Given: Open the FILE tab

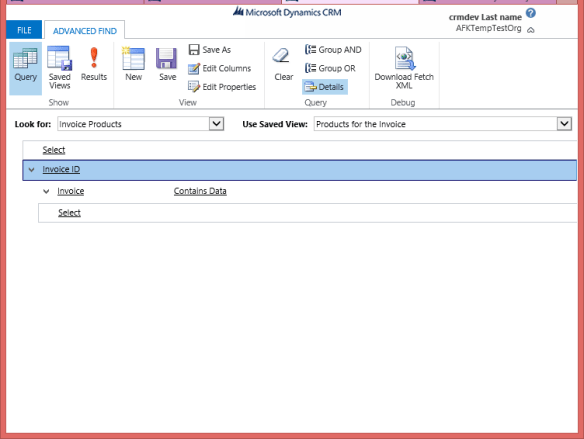Looking at the screenshot, I should pyautogui.click(x=24, y=30).
